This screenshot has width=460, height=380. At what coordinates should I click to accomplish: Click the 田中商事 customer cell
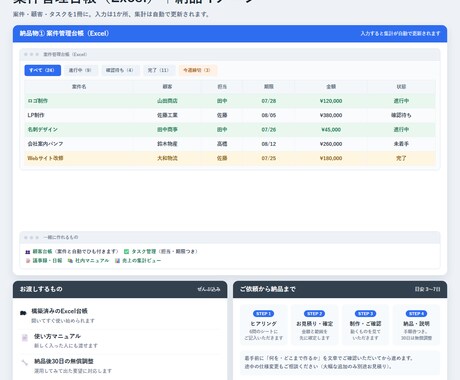(x=167, y=130)
